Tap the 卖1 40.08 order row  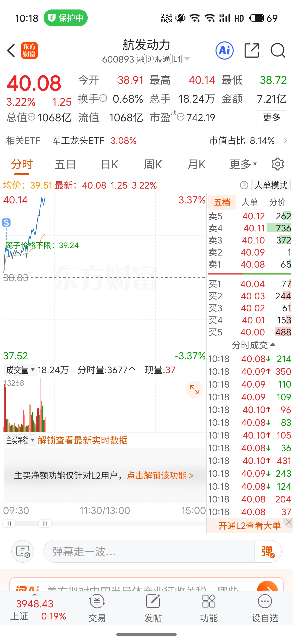(x=250, y=264)
